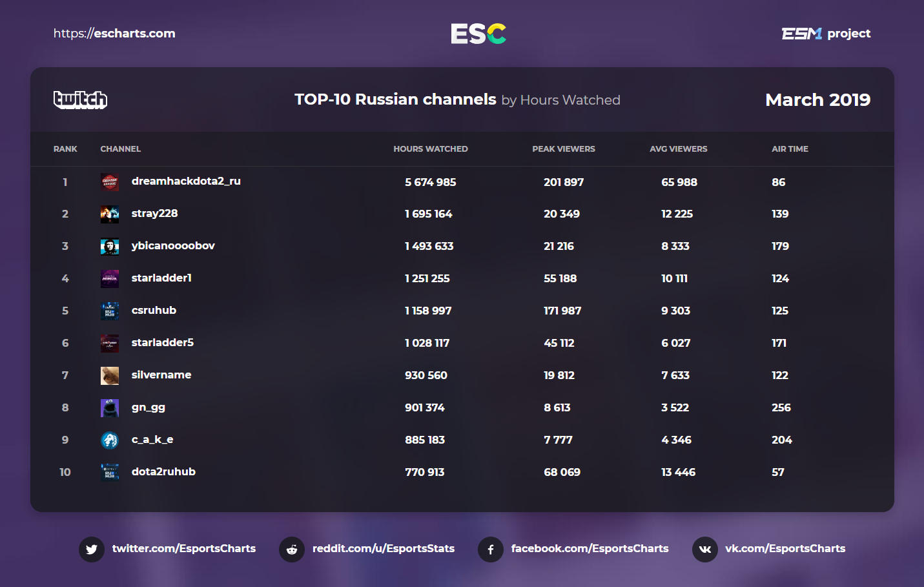Click the Air Time column header
Image resolution: width=924 pixels, height=587 pixels.
[790, 149]
